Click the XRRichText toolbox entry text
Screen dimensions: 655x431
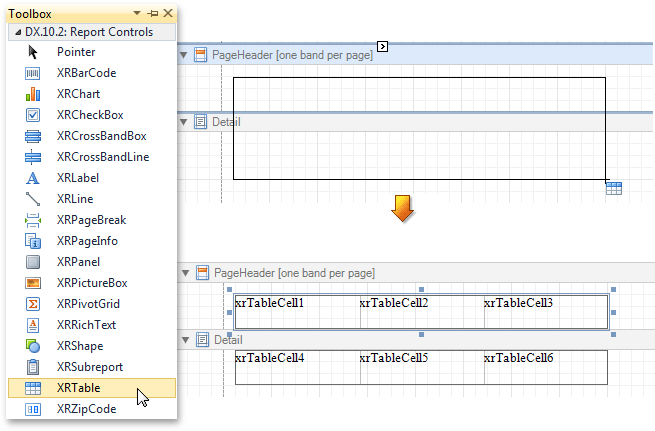[86, 325]
